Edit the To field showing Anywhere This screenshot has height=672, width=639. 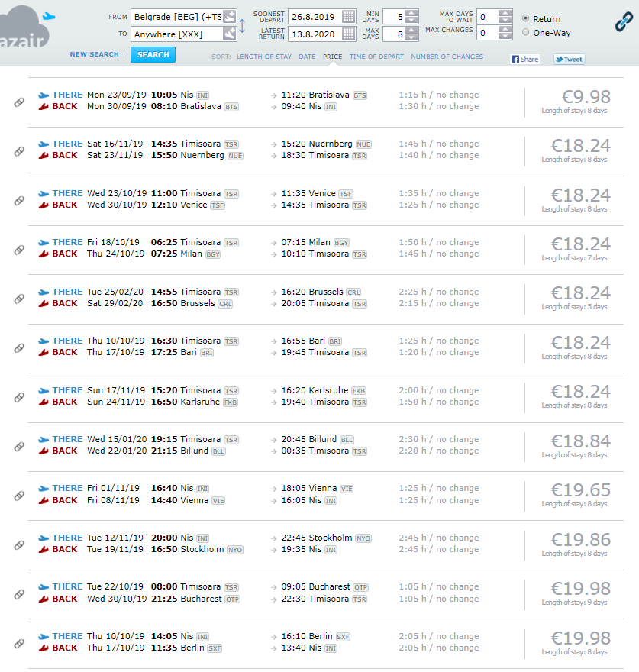[177, 34]
